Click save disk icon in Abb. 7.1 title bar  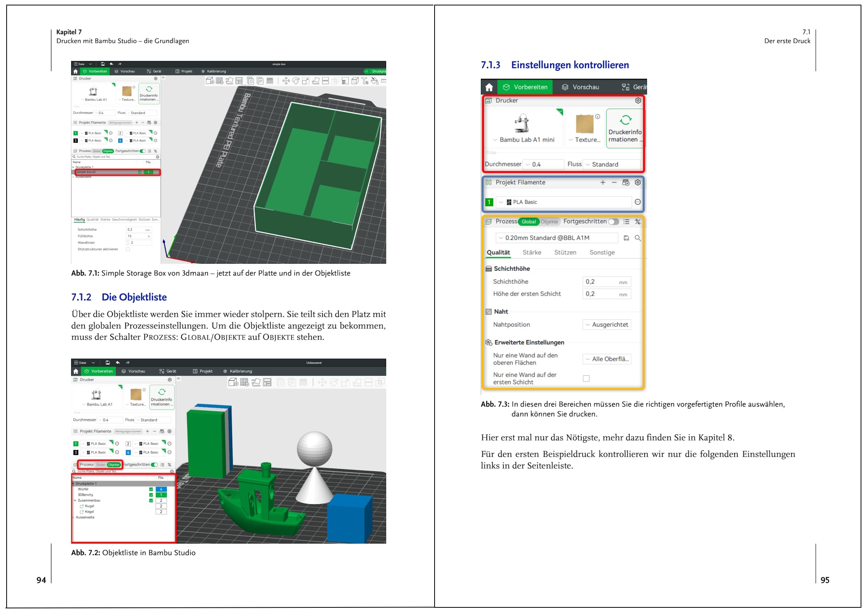pyautogui.click(x=103, y=64)
